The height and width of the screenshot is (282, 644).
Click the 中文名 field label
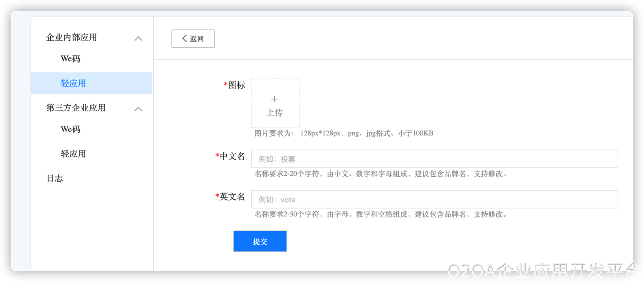click(232, 156)
